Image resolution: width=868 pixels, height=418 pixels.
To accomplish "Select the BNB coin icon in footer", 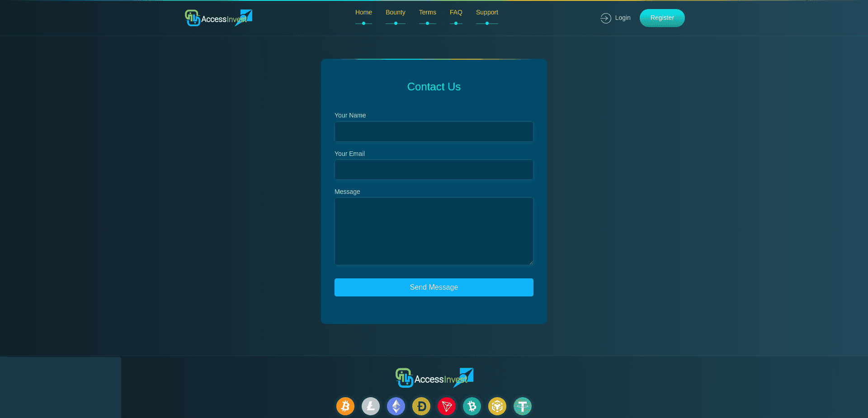I will click(x=497, y=406).
